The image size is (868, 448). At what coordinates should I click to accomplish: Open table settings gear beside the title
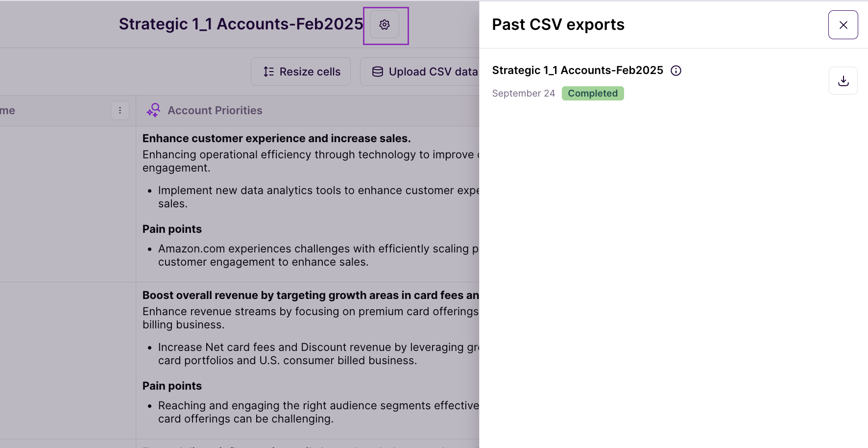pyautogui.click(x=385, y=25)
